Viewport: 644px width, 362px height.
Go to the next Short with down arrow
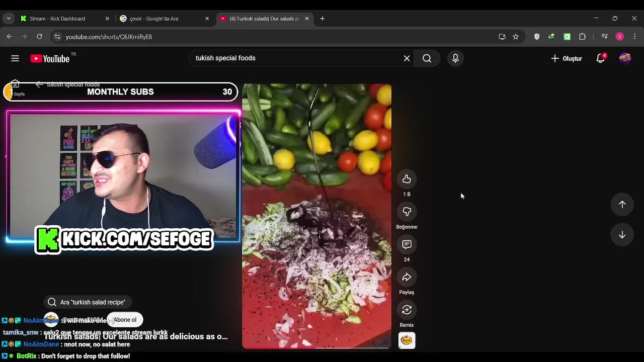coord(622,235)
